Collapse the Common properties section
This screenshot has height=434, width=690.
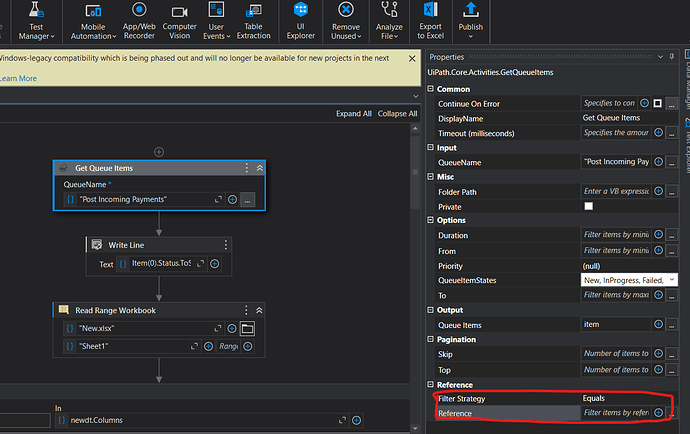pyautogui.click(x=430, y=88)
